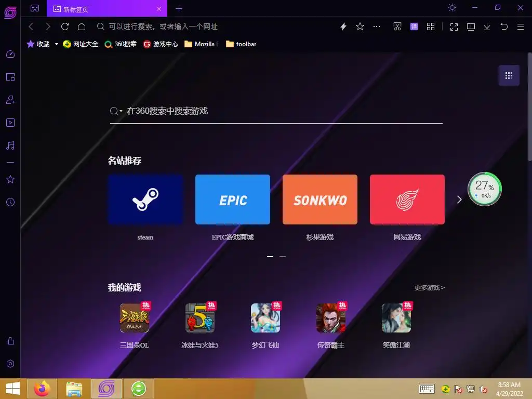
Task: Open the user account sidebar icon
Action: click(x=10, y=100)
